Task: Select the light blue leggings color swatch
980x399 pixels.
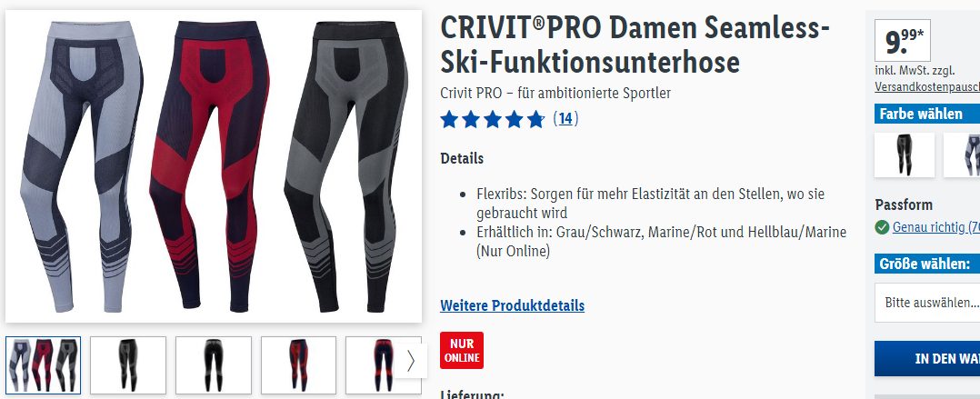Action: point(962,155)
